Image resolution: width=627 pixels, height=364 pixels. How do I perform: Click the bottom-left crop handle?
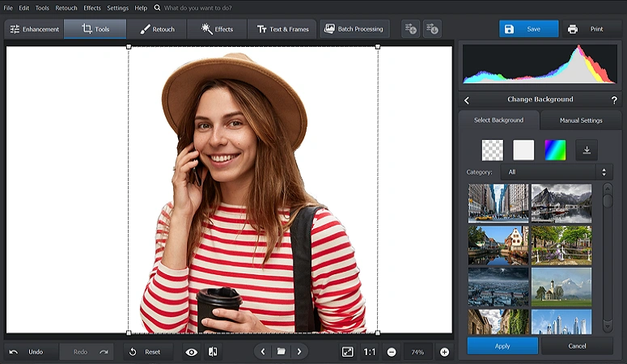point(129,332)
